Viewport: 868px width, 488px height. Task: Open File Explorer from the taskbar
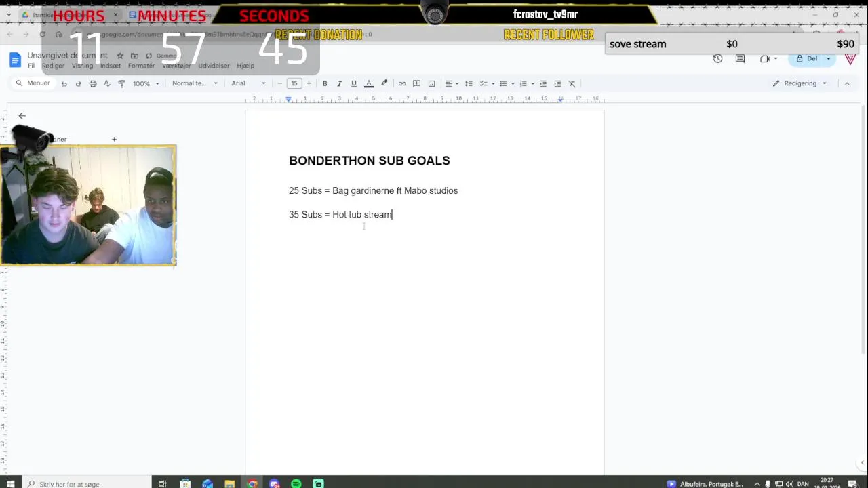(229, 483)
